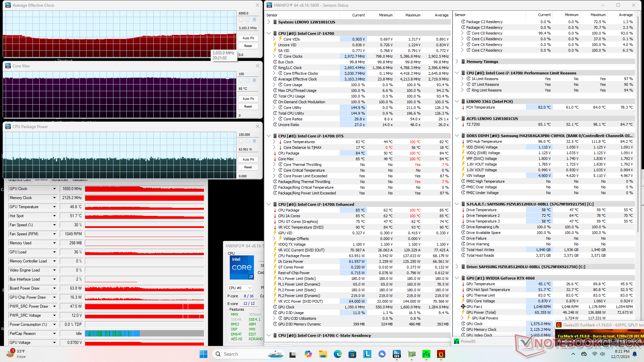The image size is (644, 362).
Task: Open the Windows Start menu
Action: click(203, 354)
